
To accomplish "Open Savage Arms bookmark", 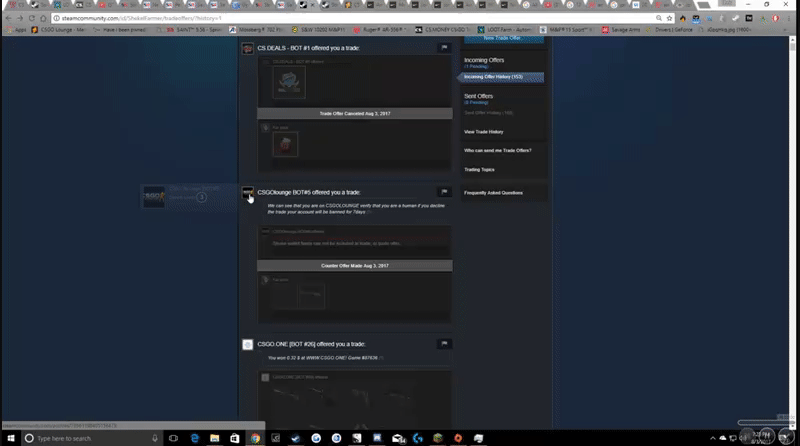I will 620,30.
